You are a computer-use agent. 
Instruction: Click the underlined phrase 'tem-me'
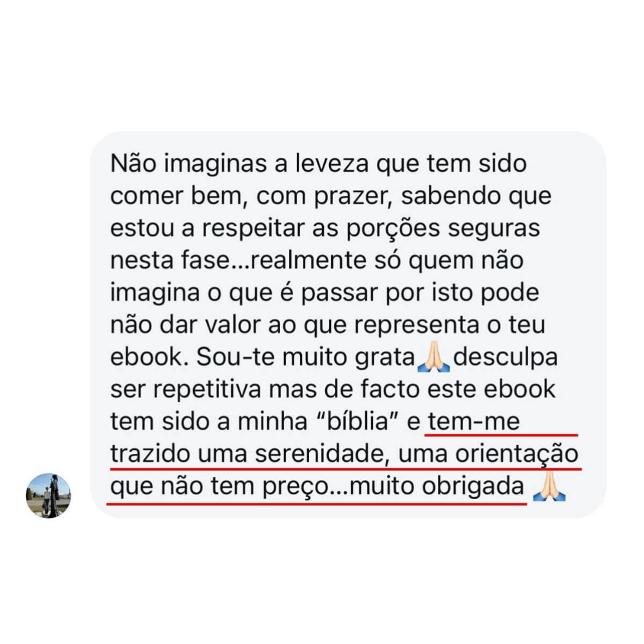(474, 421)
